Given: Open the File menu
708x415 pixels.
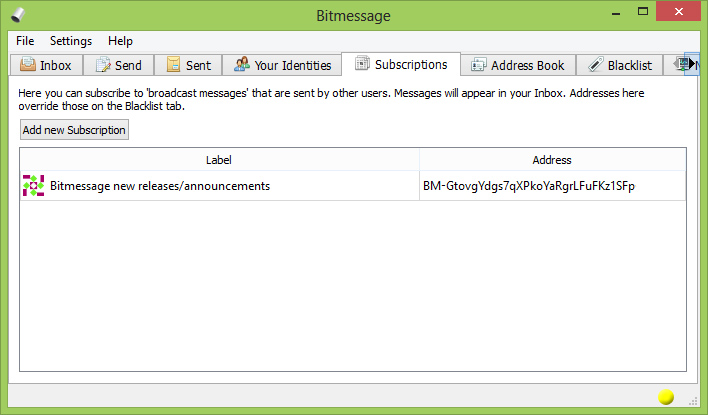Looking at the screenshot, I should pos(25,41).
